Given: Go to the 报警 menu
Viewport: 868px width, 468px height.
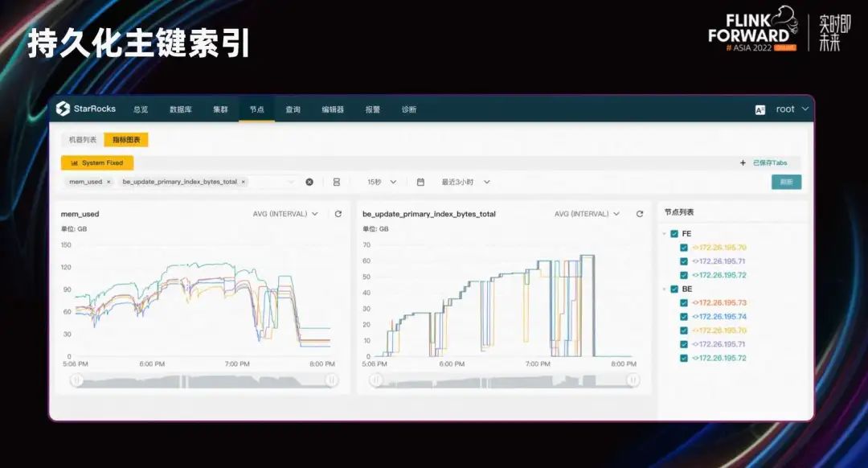Looking at the screenshot, I should 373,109.
